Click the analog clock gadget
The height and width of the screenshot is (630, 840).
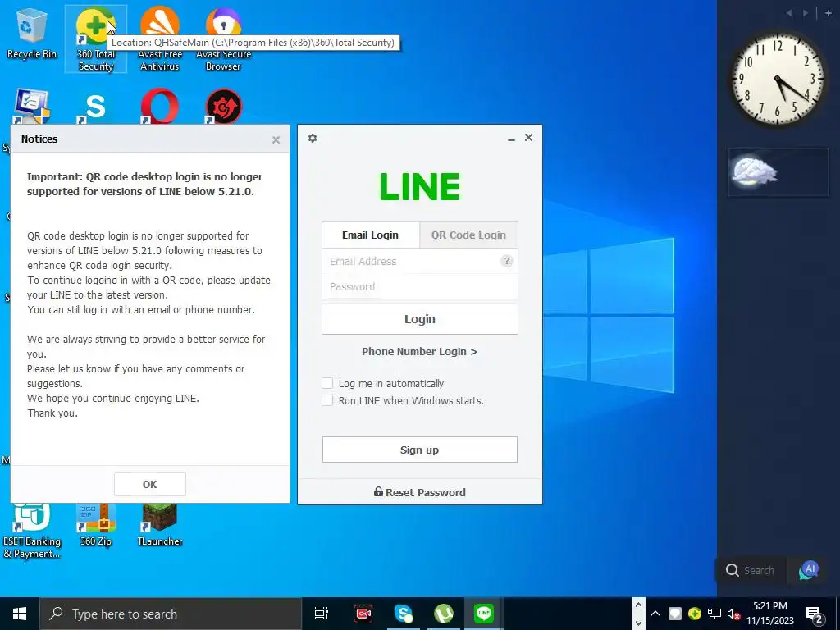point(778,80)
